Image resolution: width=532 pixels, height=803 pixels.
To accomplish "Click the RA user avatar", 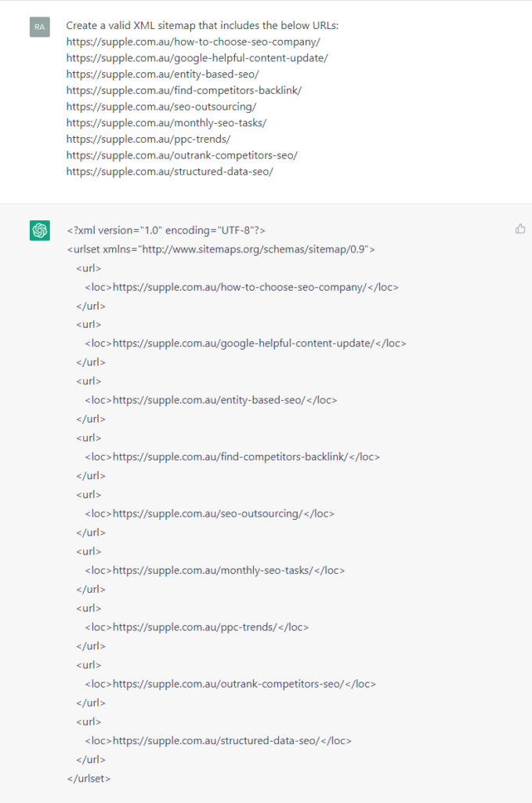I will [40, 27].
